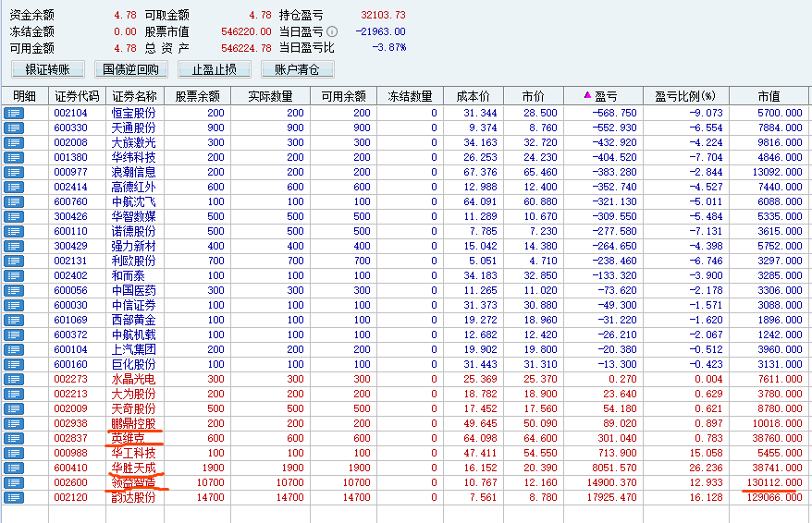The image size is (812, 523).
Task: Open the 银证转账 transfer button
Action: click(48, 69)
